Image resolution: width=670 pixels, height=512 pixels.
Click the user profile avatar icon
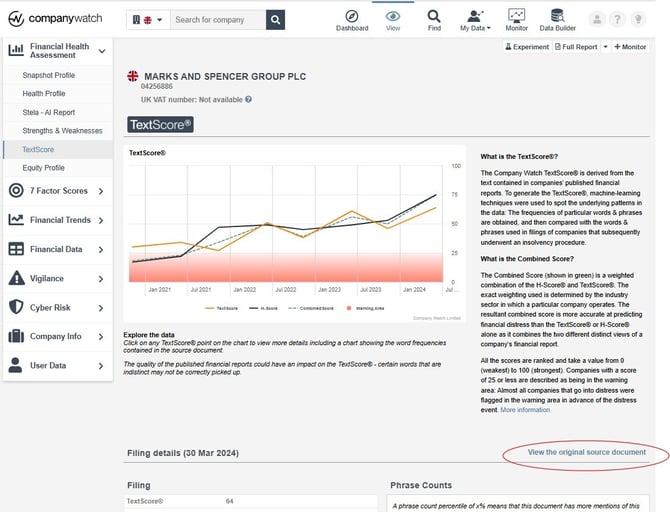pyautogui.click(x=597, y=19)
